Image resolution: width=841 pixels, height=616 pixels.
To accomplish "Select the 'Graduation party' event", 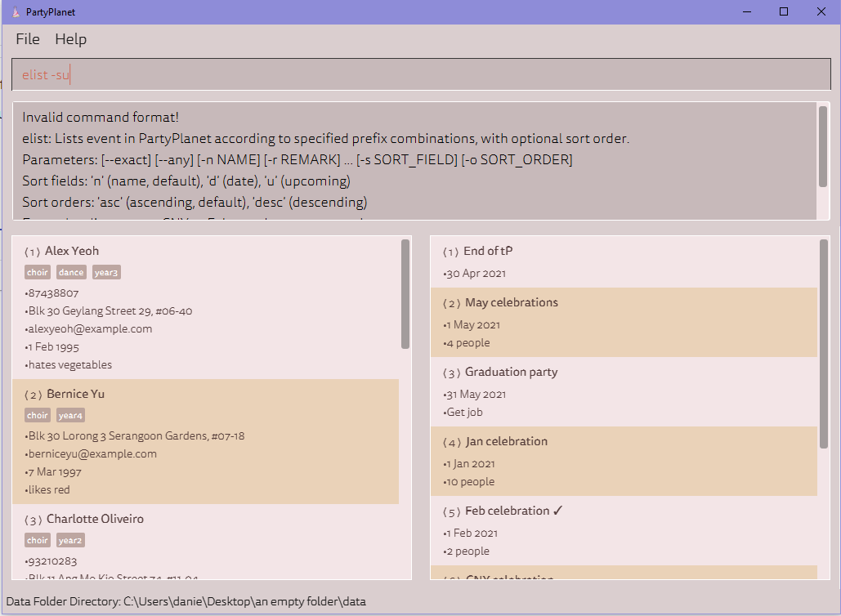I will (x=512, y=372).
